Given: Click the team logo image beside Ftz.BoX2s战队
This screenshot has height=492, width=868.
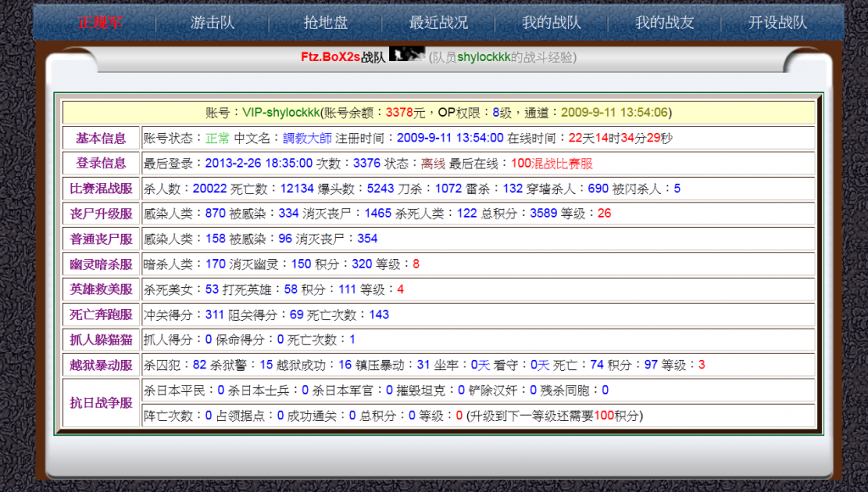Looking at the screenshot, I should [x=406, y=56].
